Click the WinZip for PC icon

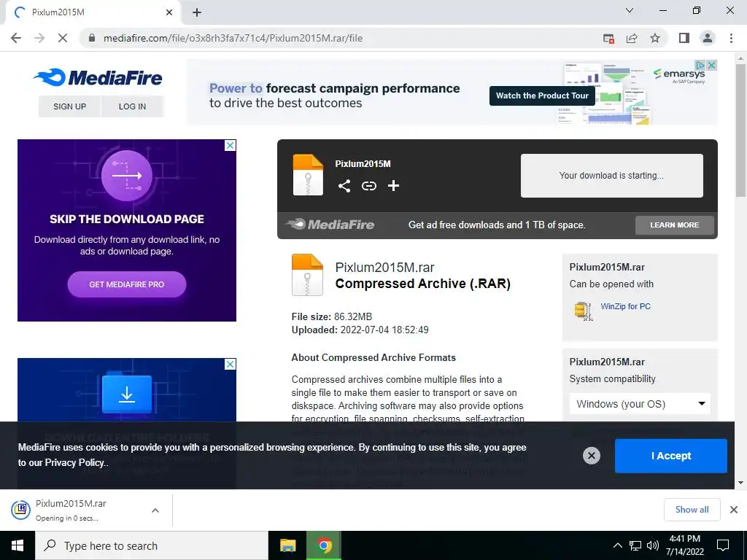(x=583, y=311)
